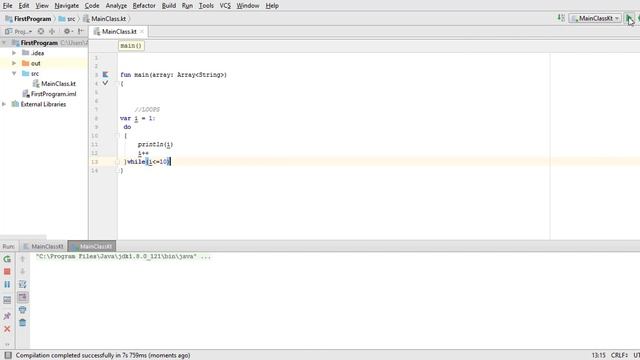Click the println(i) code line
640x360 pixels.
156,144
